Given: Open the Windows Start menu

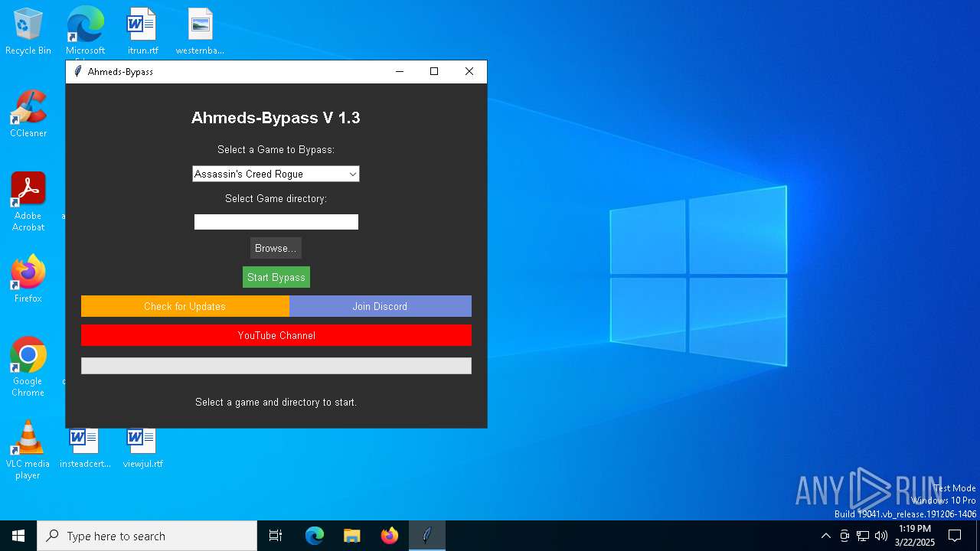Looking at the screenshot, I should (18, 536).
